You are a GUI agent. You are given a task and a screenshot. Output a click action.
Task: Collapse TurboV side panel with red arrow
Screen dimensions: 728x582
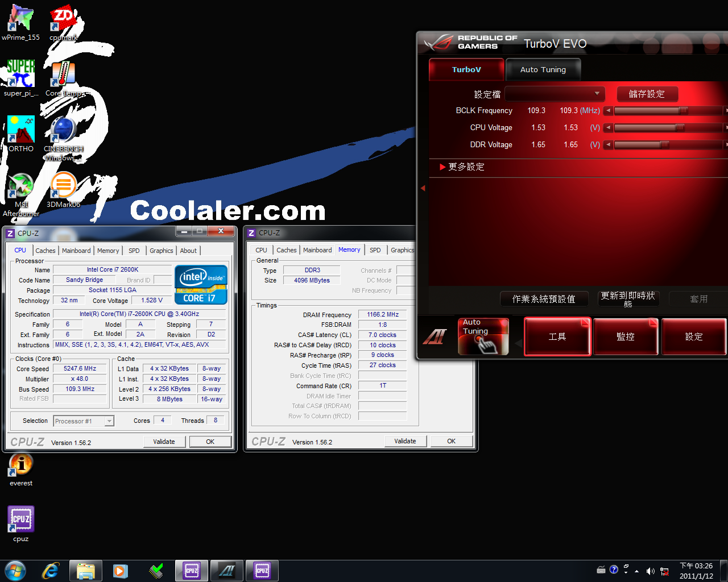pos(423,188)
